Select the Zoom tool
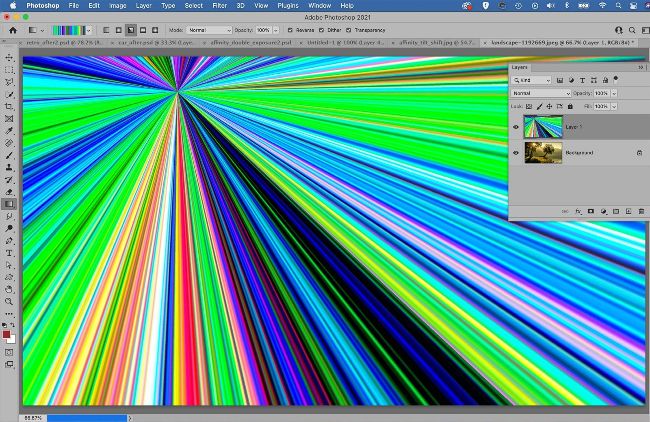Screen dimensions: 650x422 [x=9, y=301]
